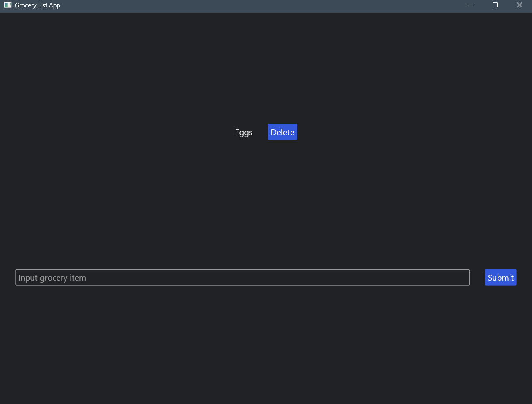The height and width of the screenshot is (404, 532).
Task: Close the Grocery List App window
Action: pos(520,5)
